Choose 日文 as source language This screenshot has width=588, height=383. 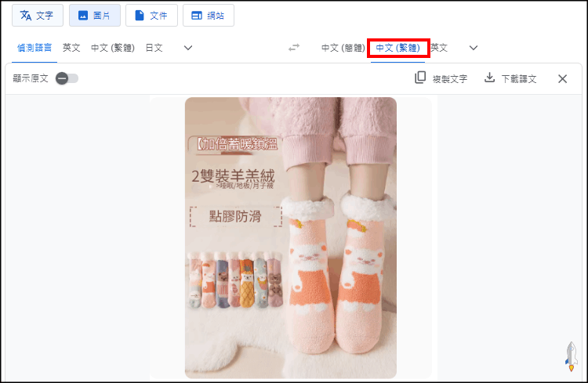pyautogui.click(x=154, y=48)
